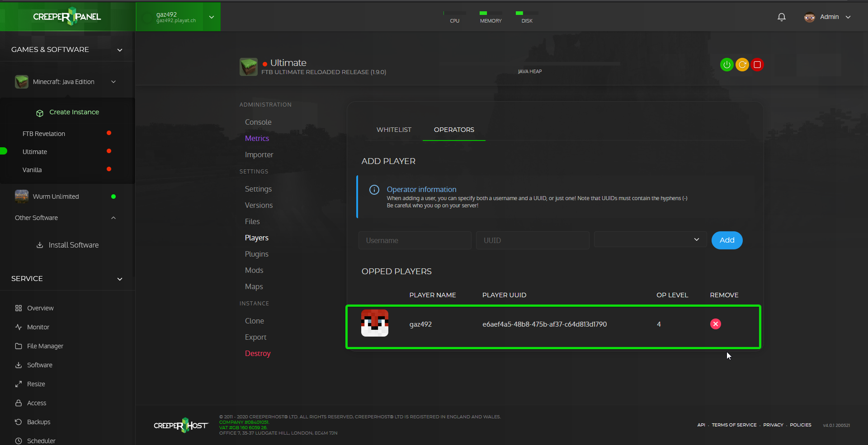Open the Mods page
868x445 pixels.
(x=254, y=270)
